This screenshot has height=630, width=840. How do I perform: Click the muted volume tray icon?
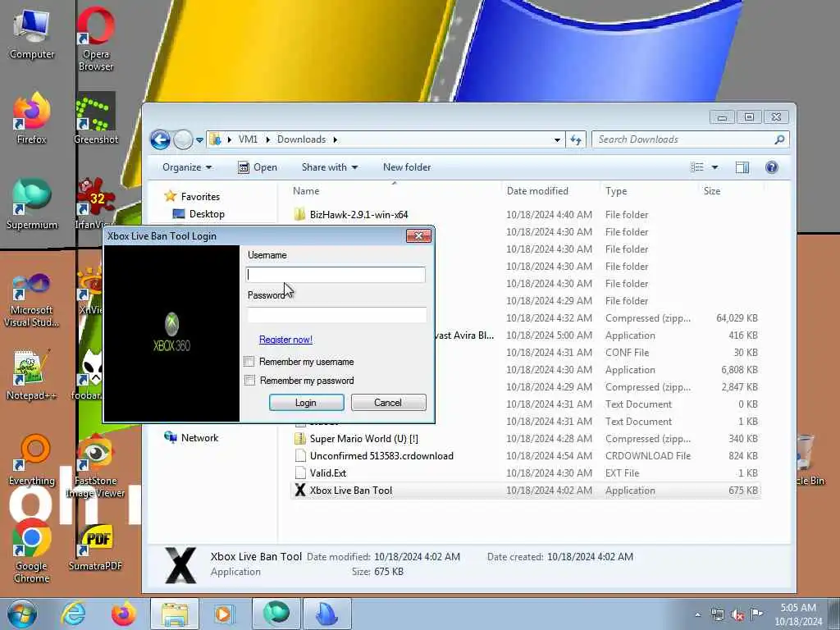coord(737,615)
